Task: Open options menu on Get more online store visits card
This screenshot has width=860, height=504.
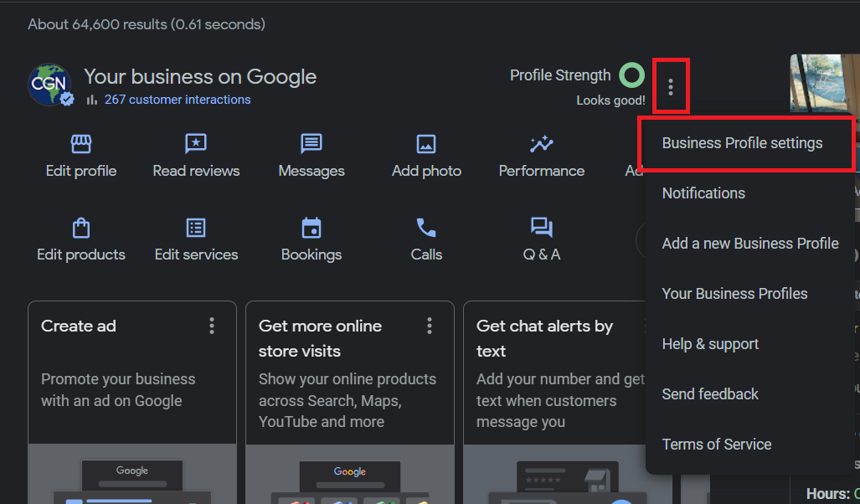Action: point(430,326)
